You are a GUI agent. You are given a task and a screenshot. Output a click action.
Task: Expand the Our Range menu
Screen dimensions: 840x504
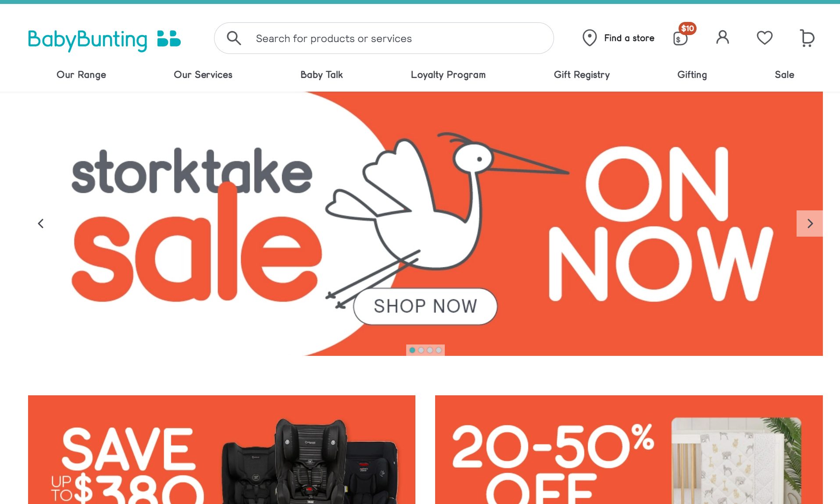(x=81, y=75)
